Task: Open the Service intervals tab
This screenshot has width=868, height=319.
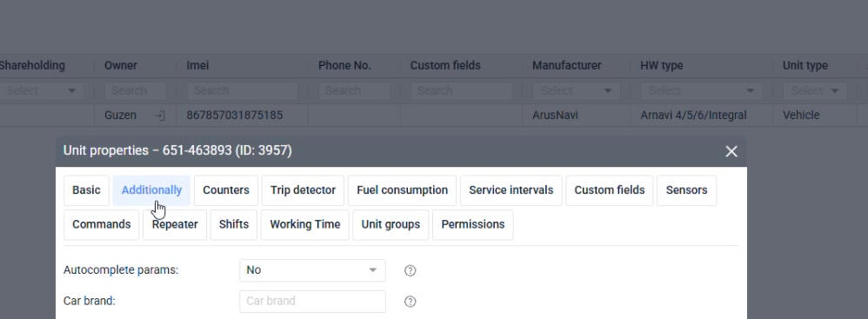Action: tap(511, 190)
